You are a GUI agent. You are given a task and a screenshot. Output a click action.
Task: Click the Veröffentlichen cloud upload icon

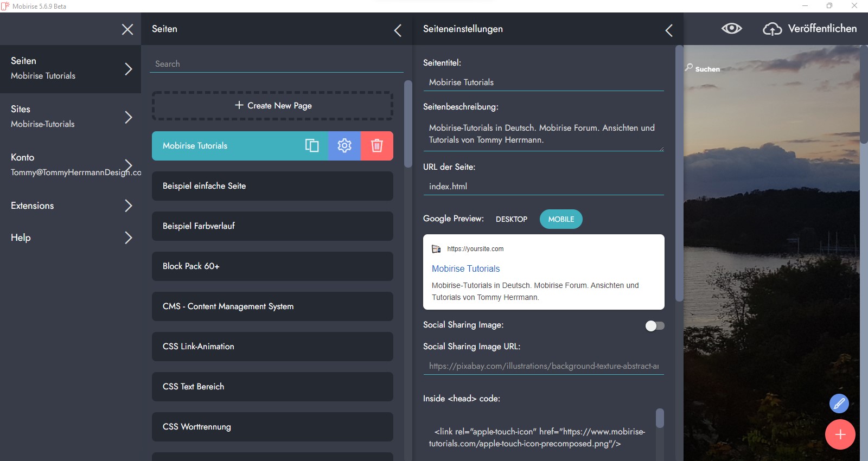tap(772, 29)
